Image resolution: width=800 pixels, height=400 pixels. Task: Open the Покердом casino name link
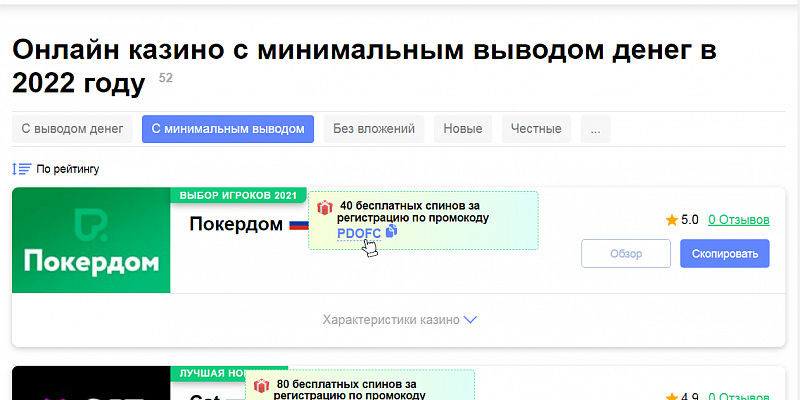(x=236, y=223)
